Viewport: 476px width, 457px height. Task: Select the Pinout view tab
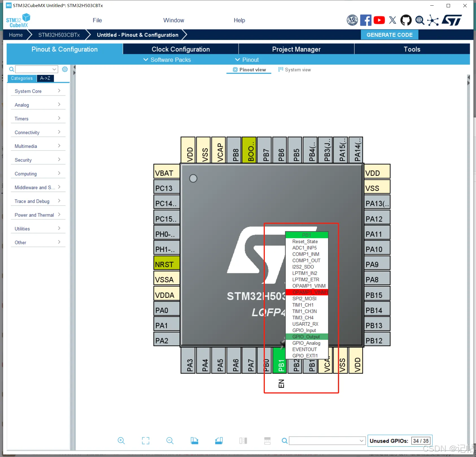(249, 70)
